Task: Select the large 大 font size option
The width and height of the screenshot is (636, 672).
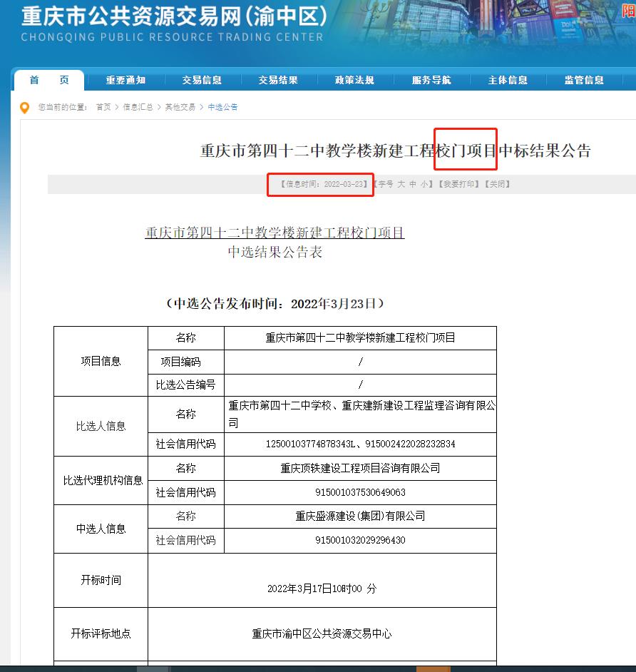Action: click(x=400, y=184)
